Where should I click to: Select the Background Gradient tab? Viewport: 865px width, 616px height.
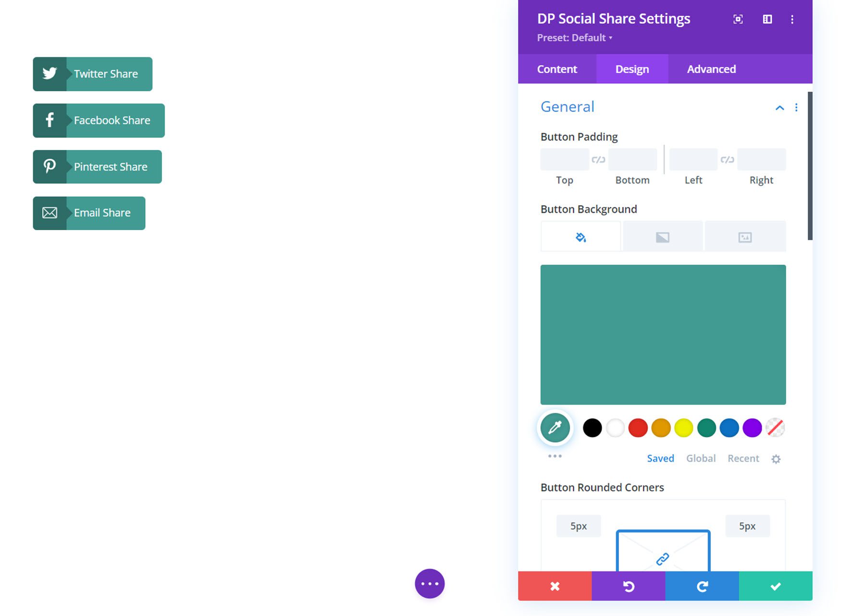[663, 236]
